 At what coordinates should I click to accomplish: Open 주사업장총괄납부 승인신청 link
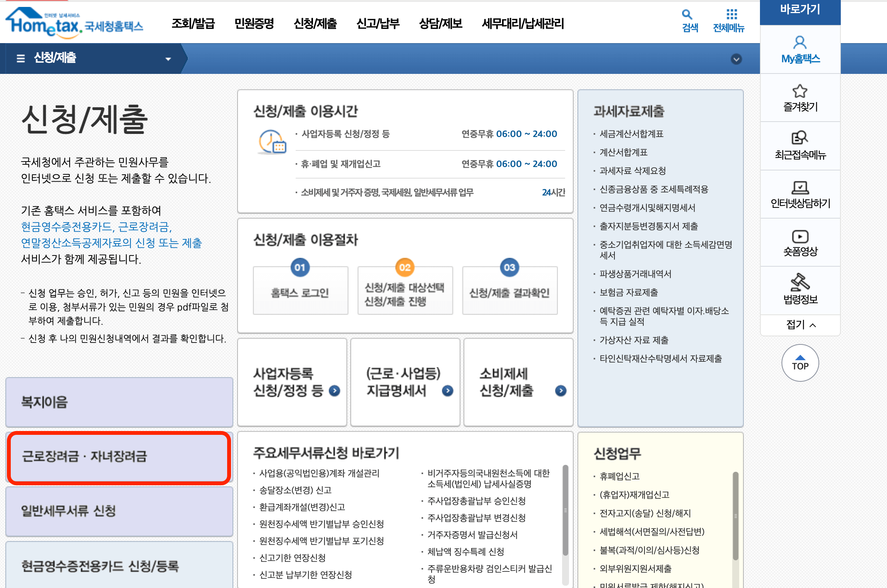point(476,501)
